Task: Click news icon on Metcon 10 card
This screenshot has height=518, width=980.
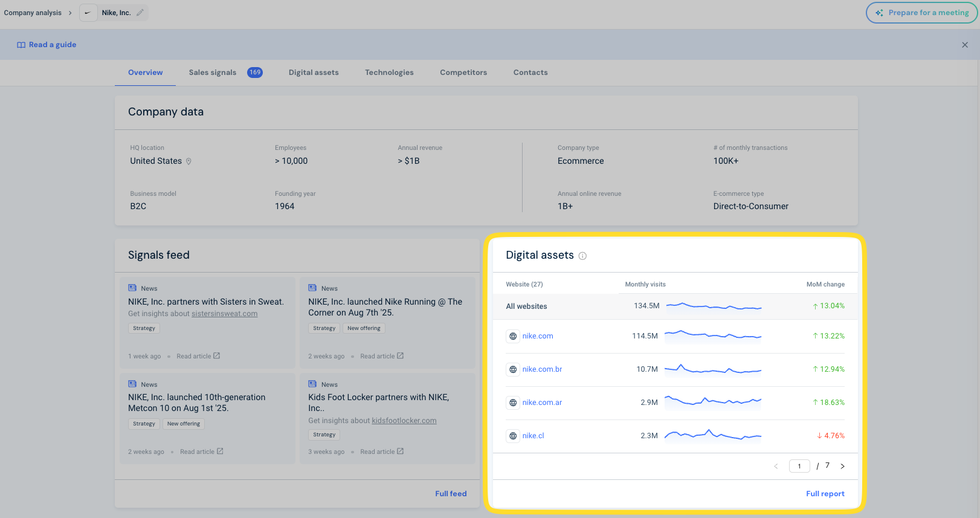Action: 132,384
